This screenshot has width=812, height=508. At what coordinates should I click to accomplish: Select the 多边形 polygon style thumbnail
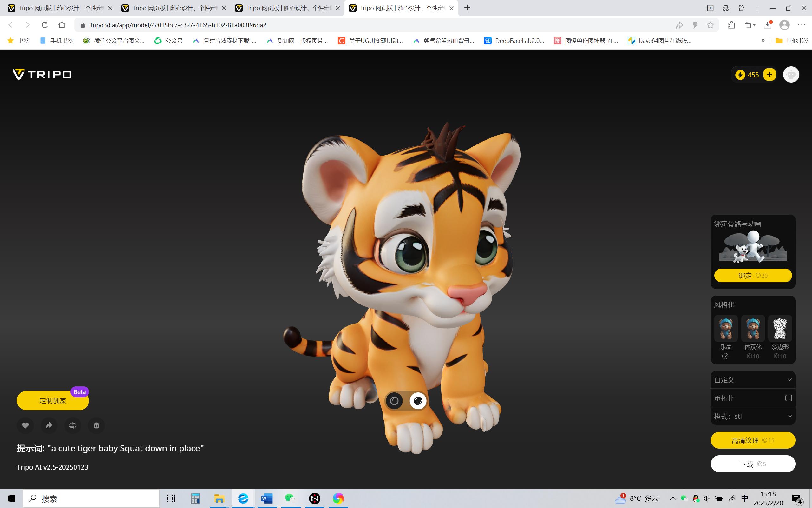[x=780, y=328]
